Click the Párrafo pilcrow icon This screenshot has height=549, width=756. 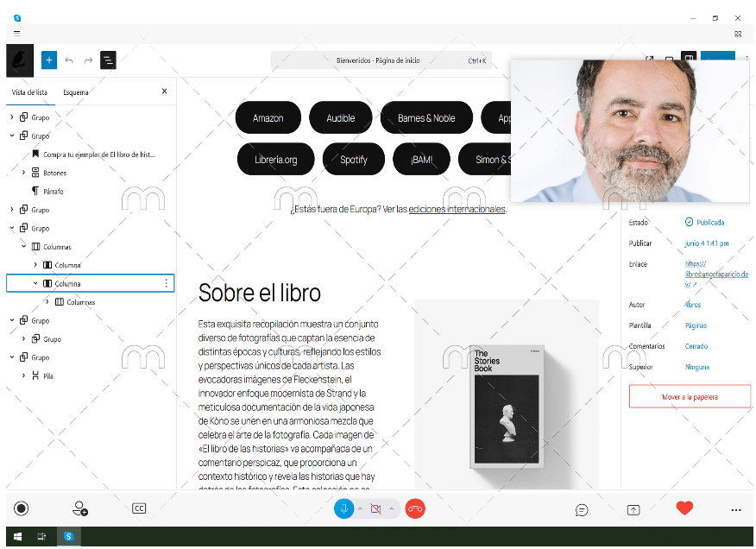tap(35, 191)
